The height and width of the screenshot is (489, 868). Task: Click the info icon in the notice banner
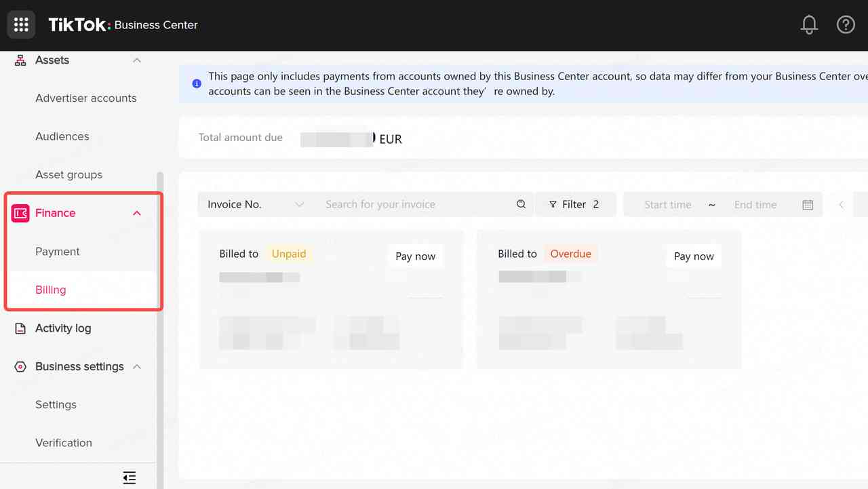[196, 83]
